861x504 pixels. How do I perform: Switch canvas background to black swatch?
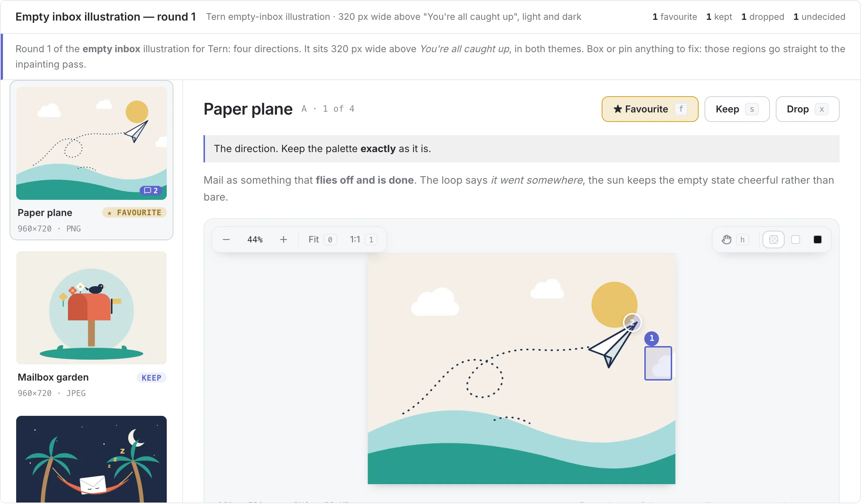point(818,240)
